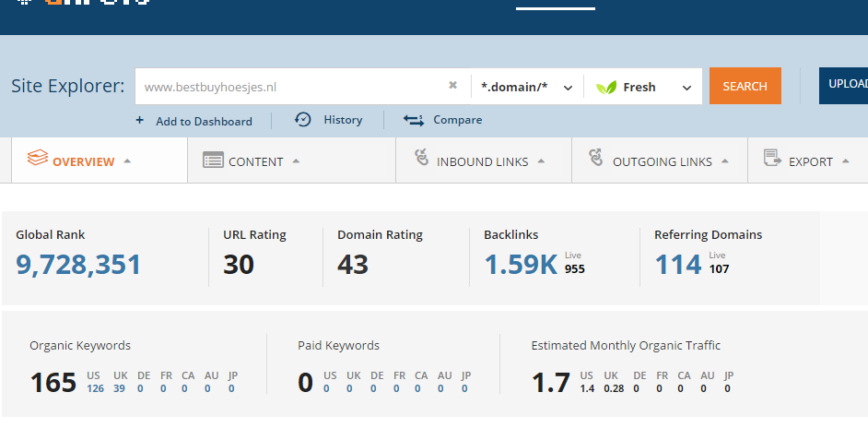Click the Paid Keywords total 0
This screenshot has width=868, height=428.
[306, 383]
